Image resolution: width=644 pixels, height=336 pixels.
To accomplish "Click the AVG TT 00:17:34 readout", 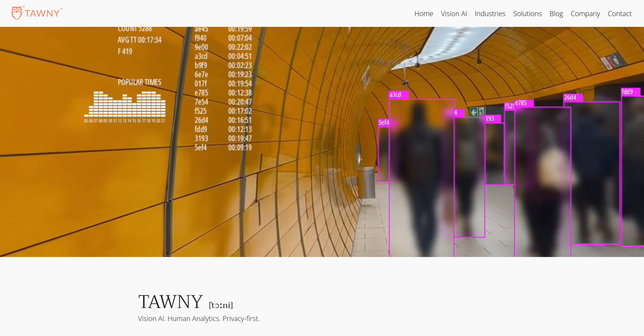I will [x=139, y=39].
